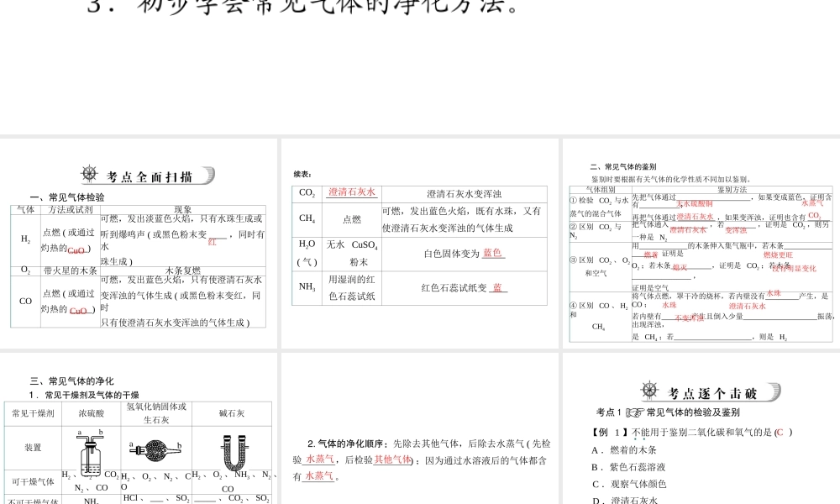
Task: Click the 氢氧化钠固体或生石灰 header cell
Action: [156, 413]
